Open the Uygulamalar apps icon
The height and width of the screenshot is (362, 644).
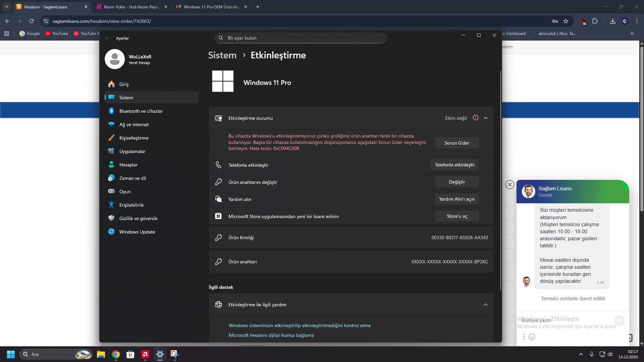(x=111, y=151)
